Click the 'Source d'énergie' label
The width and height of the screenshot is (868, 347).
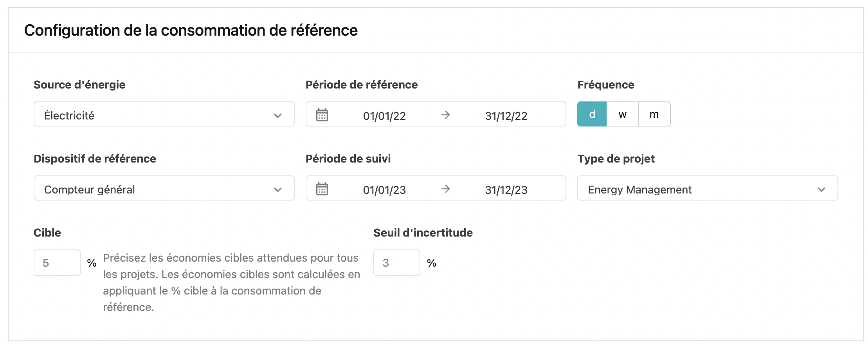[x=79, y=85]
